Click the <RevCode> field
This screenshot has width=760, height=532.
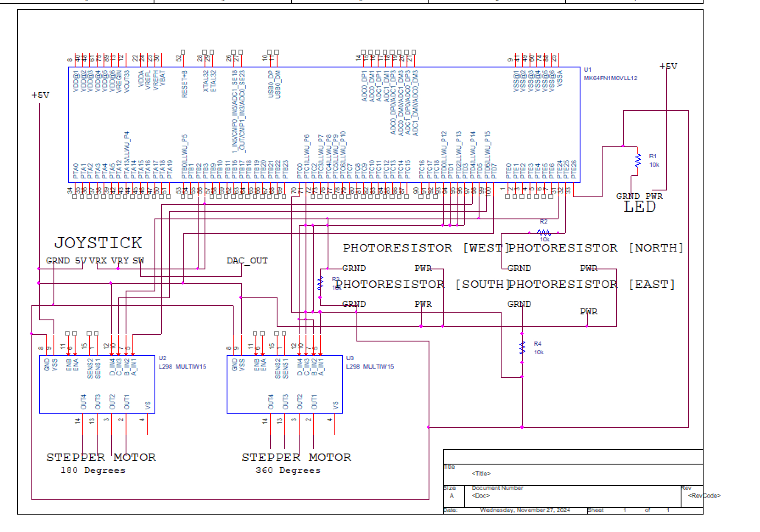pos(704,496)
